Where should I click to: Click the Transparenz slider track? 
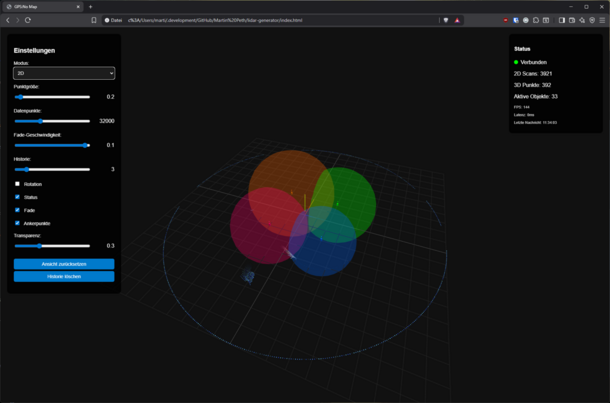point(52,246)
